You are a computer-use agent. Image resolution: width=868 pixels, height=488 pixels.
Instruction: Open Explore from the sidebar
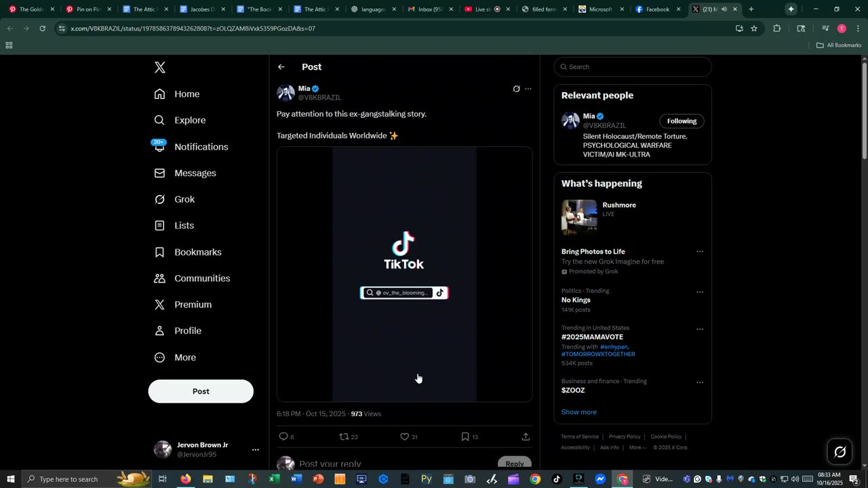point(180,121)
